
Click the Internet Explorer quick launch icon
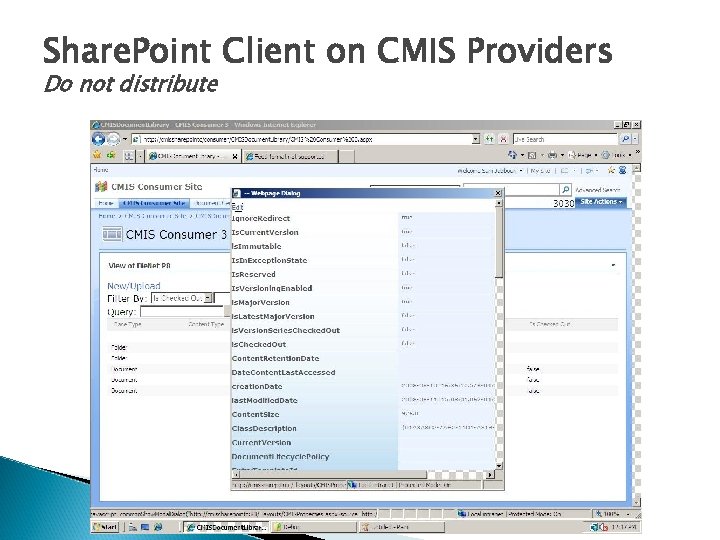(x=158, y=527)
